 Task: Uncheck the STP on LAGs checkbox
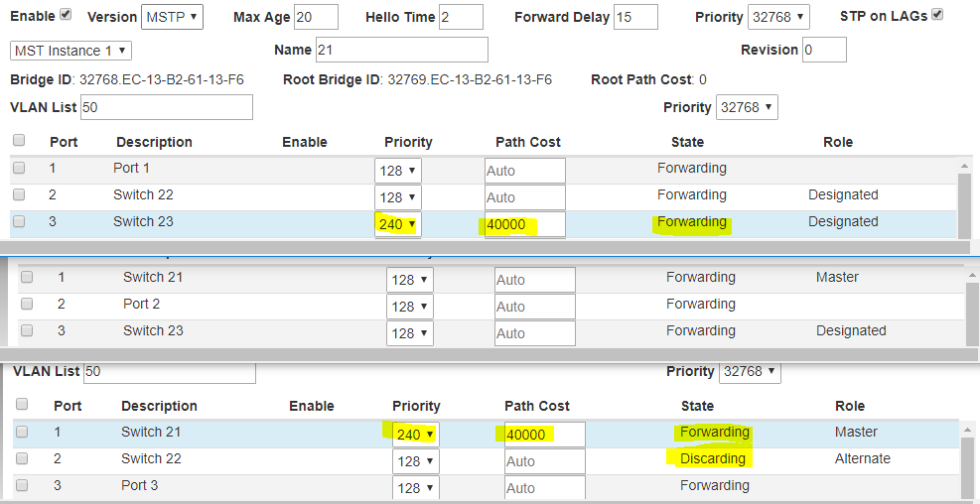coord(937,15)
